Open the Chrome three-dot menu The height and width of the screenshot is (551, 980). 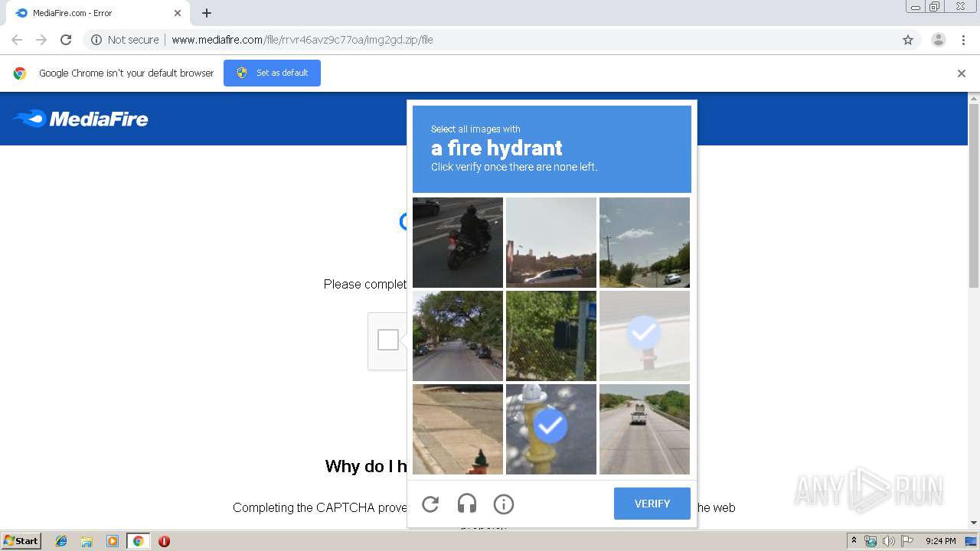964,40
